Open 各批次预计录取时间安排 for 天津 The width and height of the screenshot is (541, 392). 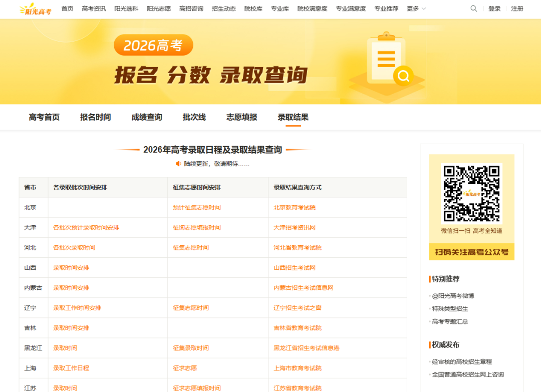click(x=86, y=228)
